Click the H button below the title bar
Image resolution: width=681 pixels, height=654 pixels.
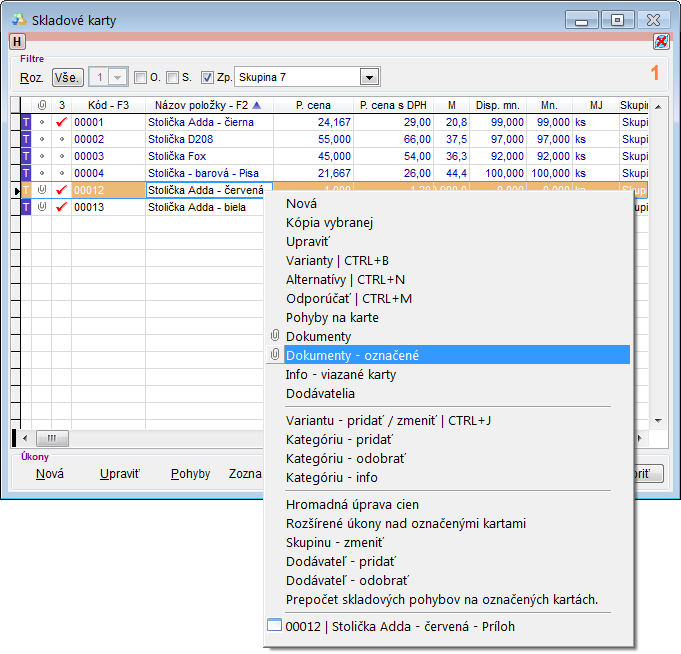[17, 42]
